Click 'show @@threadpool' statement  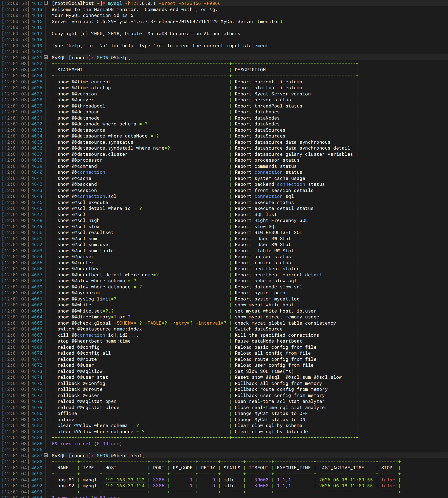(81, 106)
